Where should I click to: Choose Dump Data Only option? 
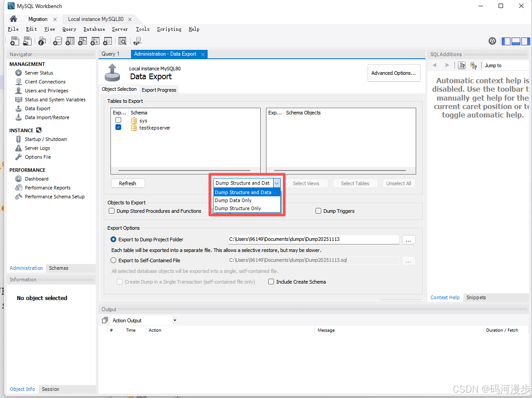(x=247, y=200)
